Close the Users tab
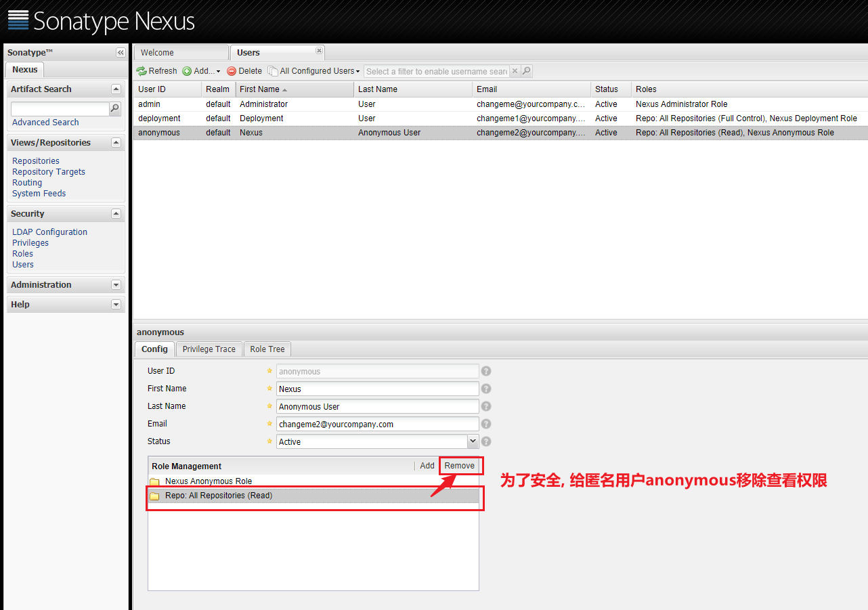Image resolution: width=868 pixels, height=610 pixels. click(319, 51)
